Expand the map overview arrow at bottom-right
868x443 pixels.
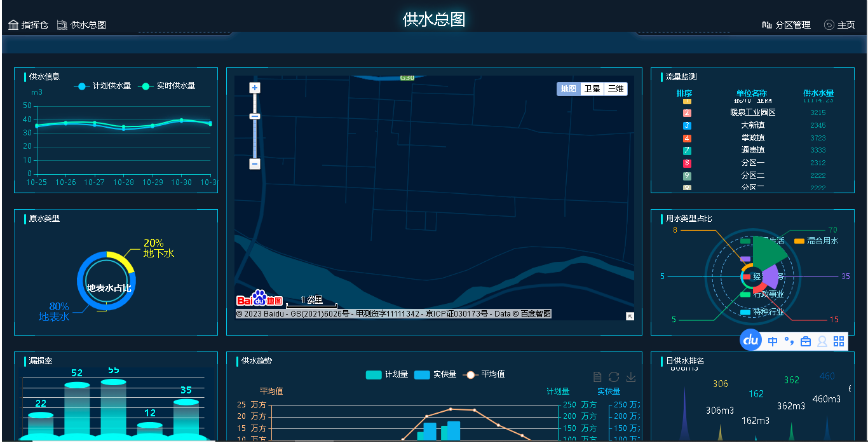(x=630, y=317)
